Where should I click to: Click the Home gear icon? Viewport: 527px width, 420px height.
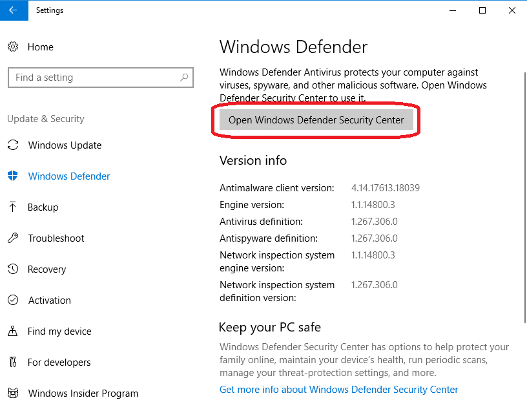(13, 47)
